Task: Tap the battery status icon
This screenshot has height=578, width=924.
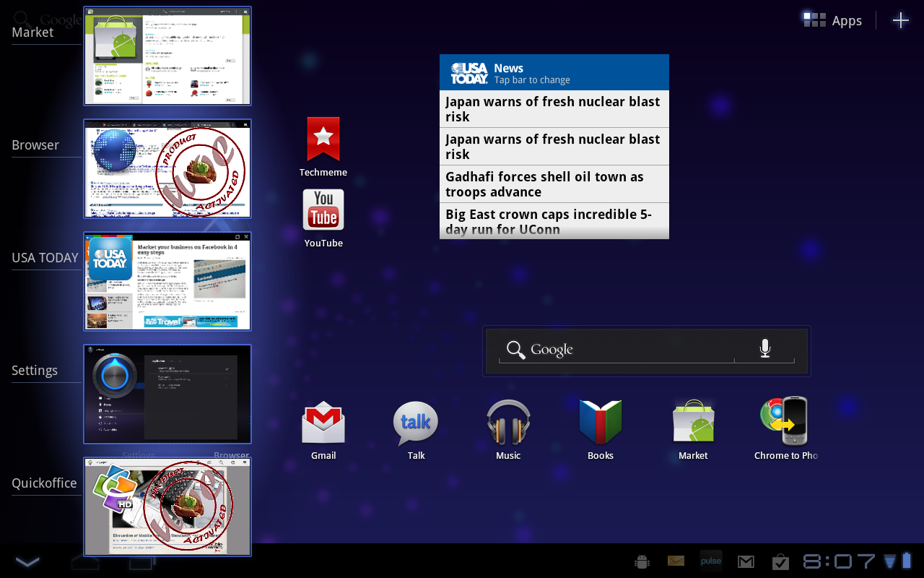Action: click(x=907, y=560)
